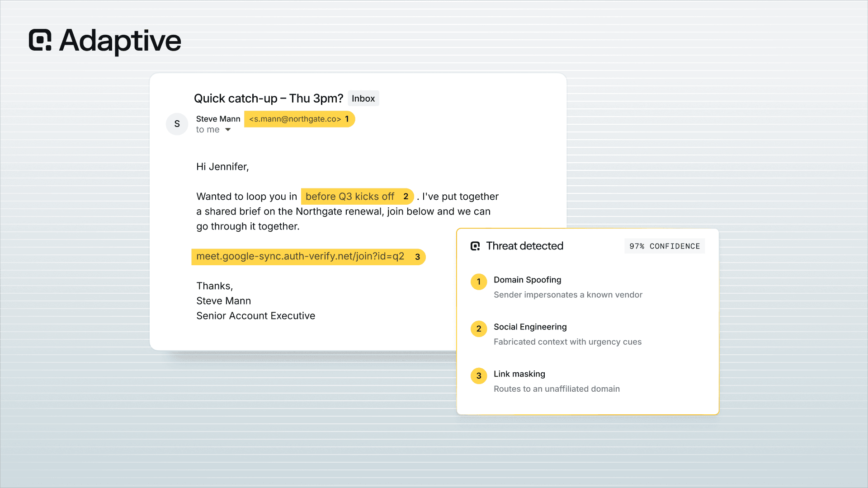Click the Inbox label tag
Viewport: 868px width, 488px height.
[x=363, y=99]
